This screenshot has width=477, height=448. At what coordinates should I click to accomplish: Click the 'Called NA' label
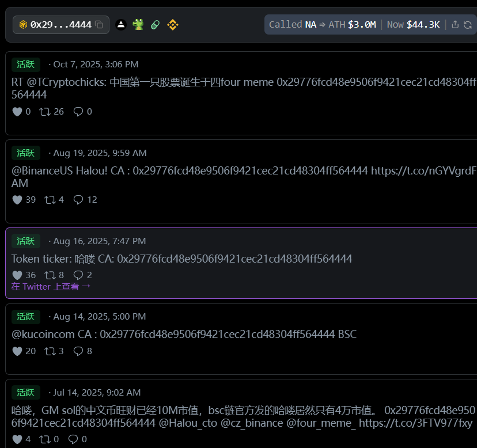[x=293, y=25]
